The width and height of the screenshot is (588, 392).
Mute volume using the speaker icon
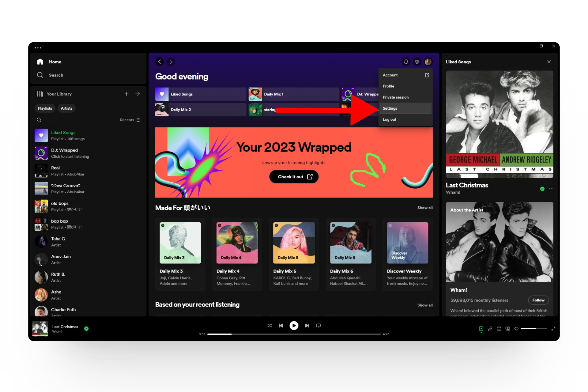click(516, 329)
